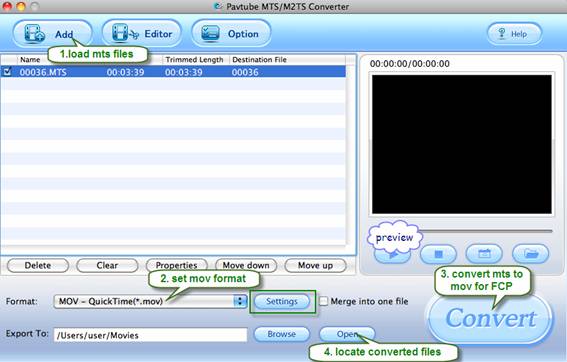
Task: Click the Settings button beside format
Action: click(x=282, y=301)
